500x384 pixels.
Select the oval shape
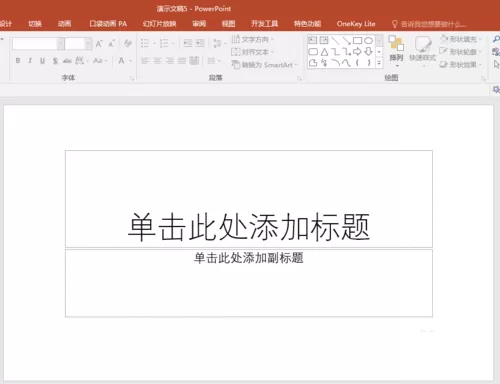(368, 41)
